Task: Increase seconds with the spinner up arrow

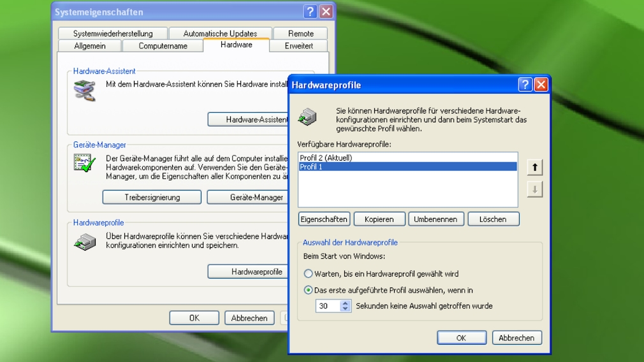Action: [x=346, y=303]
